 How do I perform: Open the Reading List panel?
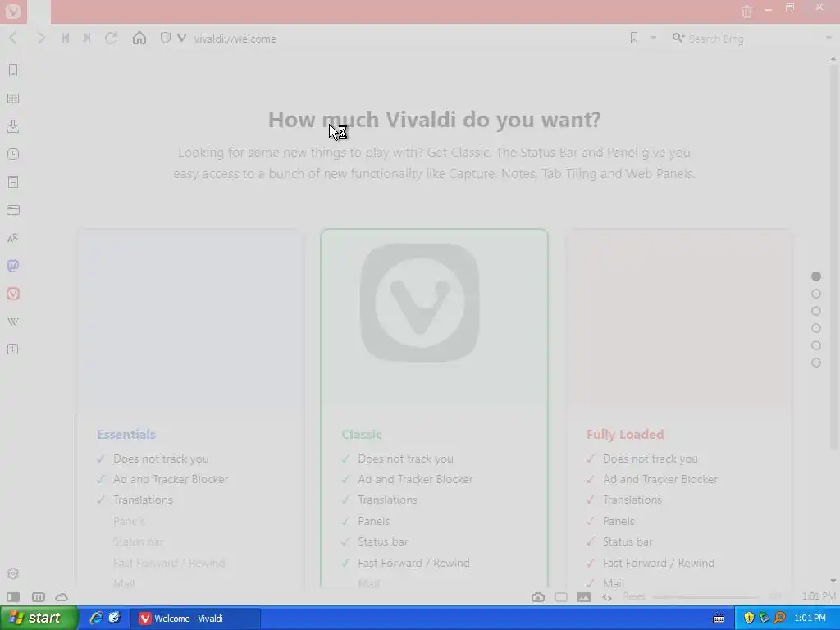coord(13,98)
